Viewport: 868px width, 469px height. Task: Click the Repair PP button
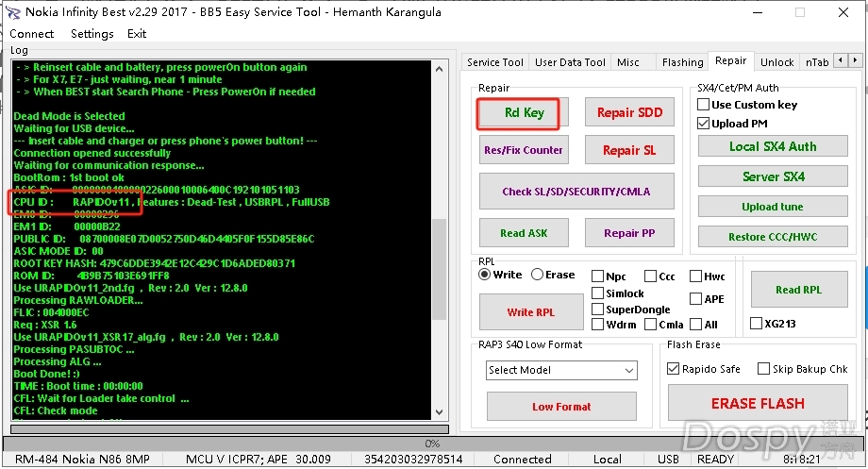coord(629,233)
